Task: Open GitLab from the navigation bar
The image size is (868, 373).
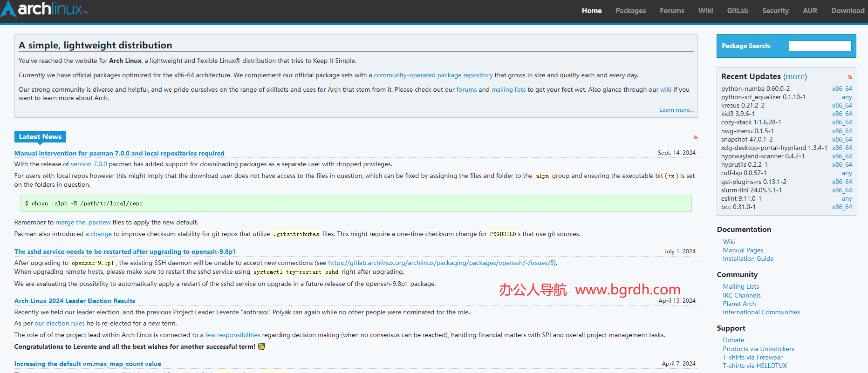Action: point(738,11)
